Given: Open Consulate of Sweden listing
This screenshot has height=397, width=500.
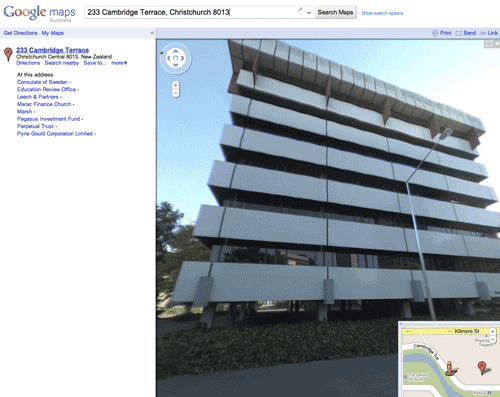Looking at the screenshot, I should click(42, 82).
